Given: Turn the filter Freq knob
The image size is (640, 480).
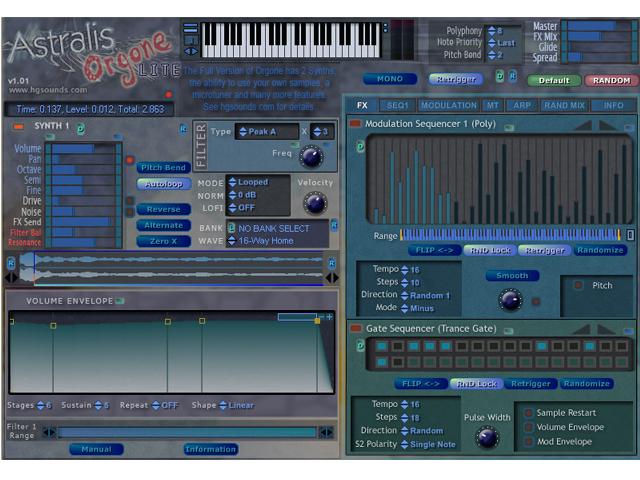Looking at the screenshot, I should (311, 156).
